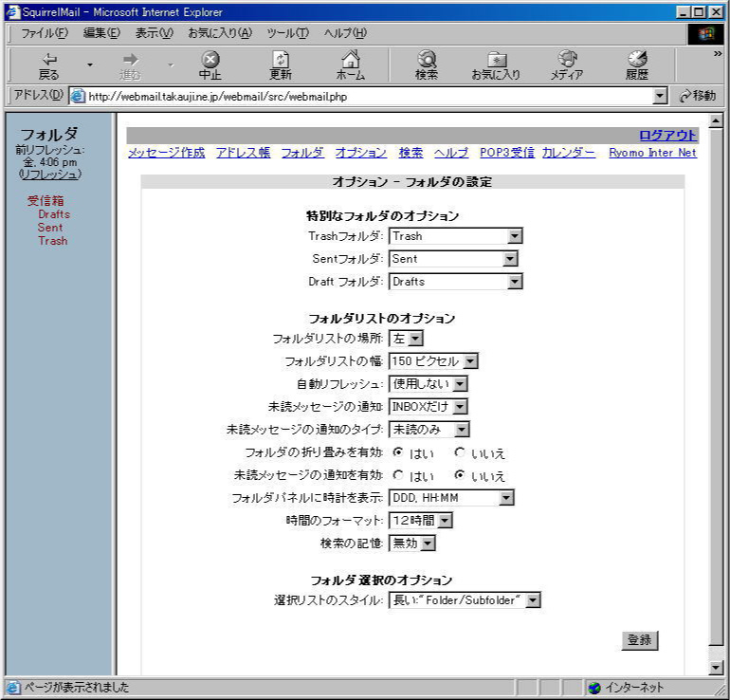The width and height of the screenshot is (730, 700).
Task: Open the Drafts folder in left panel
Action: (x=54, y=214)
